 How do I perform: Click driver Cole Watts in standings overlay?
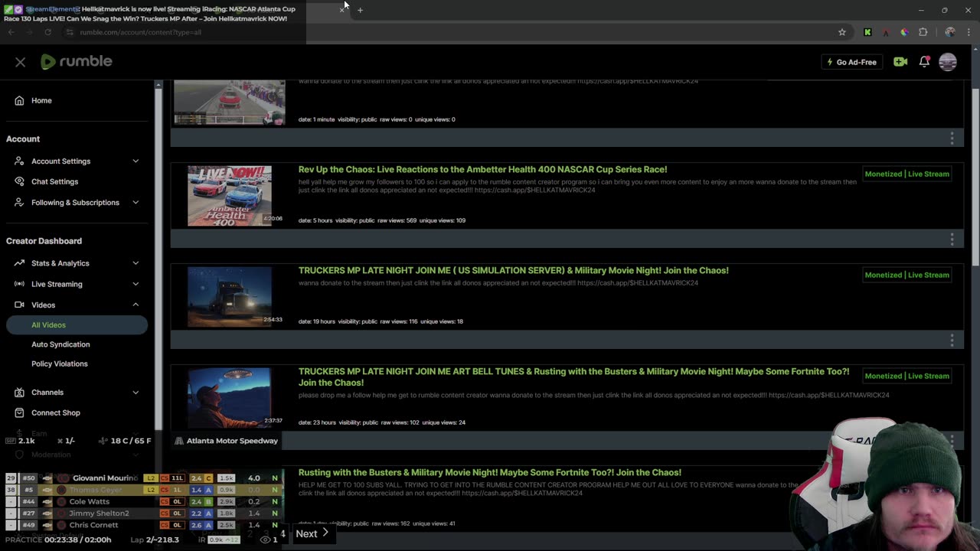[x=89, y=501]
